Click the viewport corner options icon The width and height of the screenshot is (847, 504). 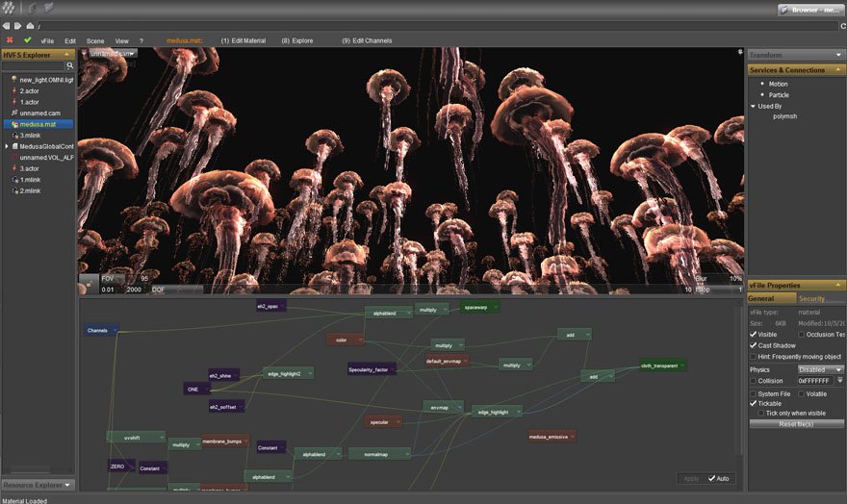click(740, 52)
